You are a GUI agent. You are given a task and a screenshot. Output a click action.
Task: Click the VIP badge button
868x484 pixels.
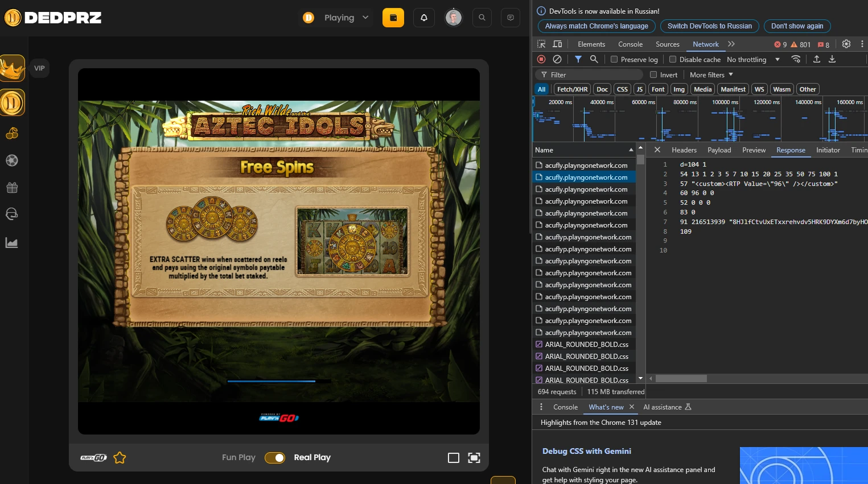point(39,68)
